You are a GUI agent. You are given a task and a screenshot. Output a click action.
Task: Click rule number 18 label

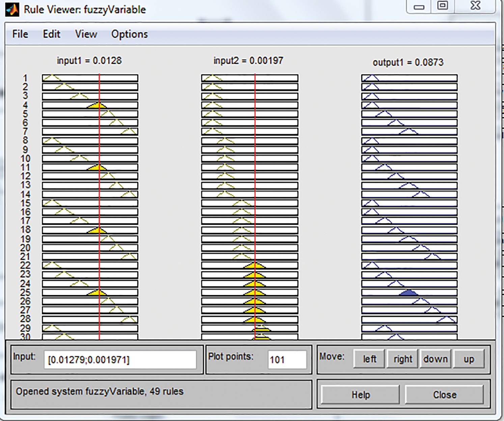tap(25, 230)
